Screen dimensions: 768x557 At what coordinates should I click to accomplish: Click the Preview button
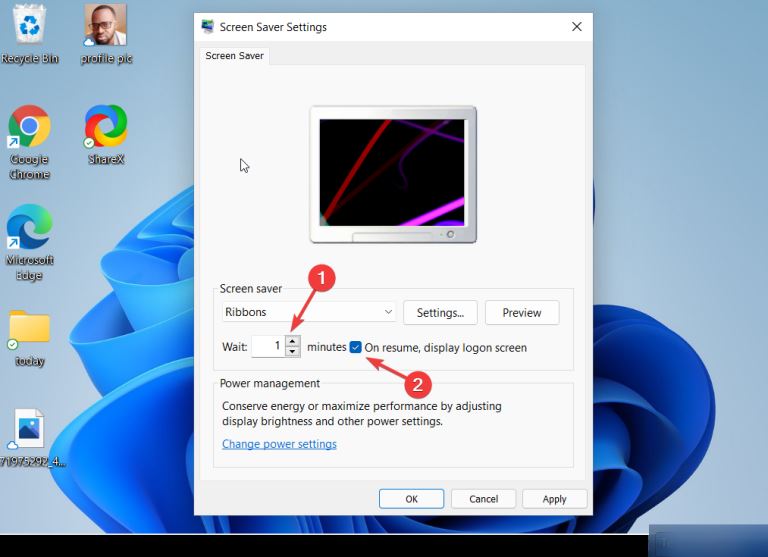coord(522,313)
